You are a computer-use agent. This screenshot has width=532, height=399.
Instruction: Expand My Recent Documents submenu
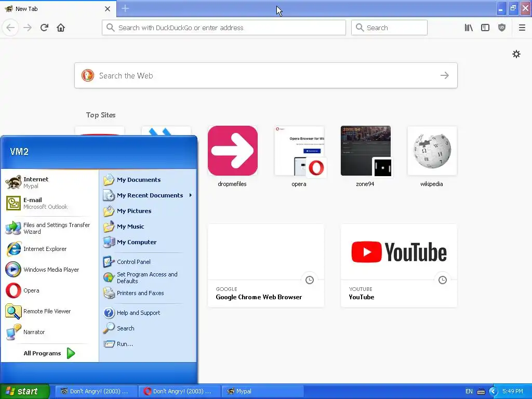click(x=148, y=195)
